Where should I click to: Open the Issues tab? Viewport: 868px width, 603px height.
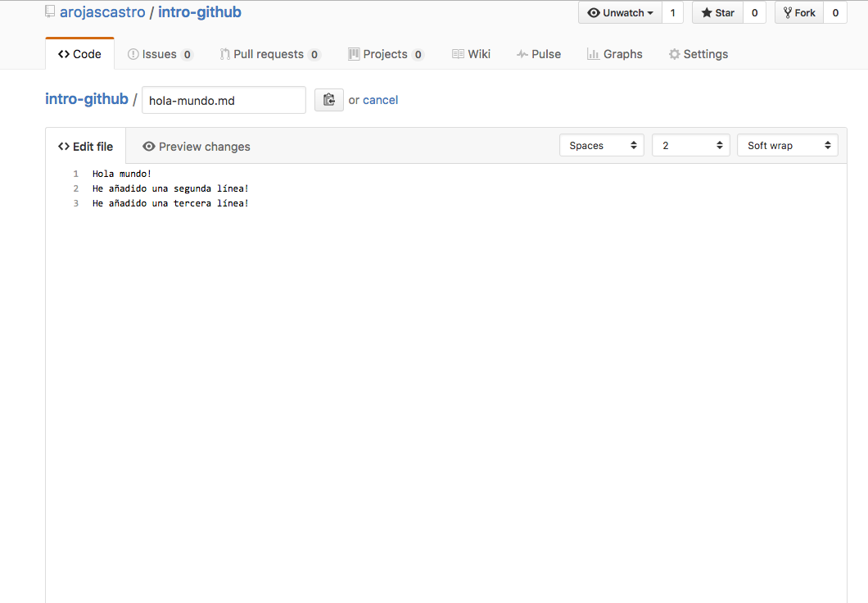[160, 54]
